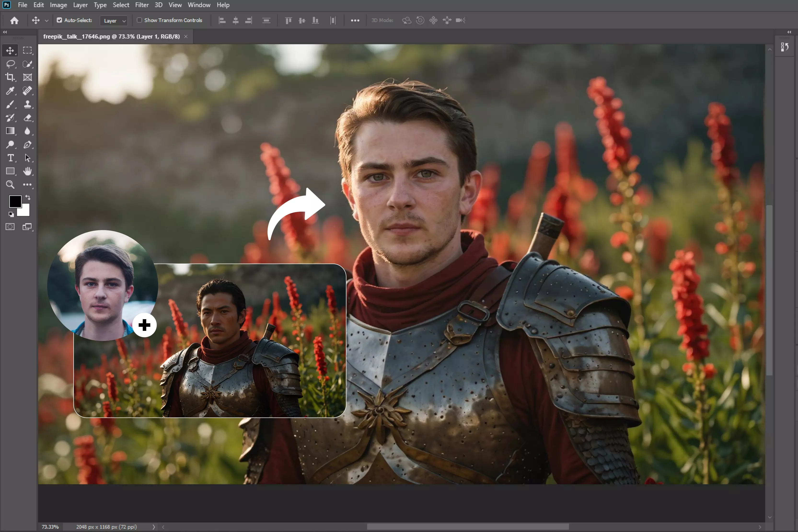Viewport: 798px width, 532px height.
Task: Select the Horizontal Type tool
Action: pyautogui.click(x=10, y=158)
